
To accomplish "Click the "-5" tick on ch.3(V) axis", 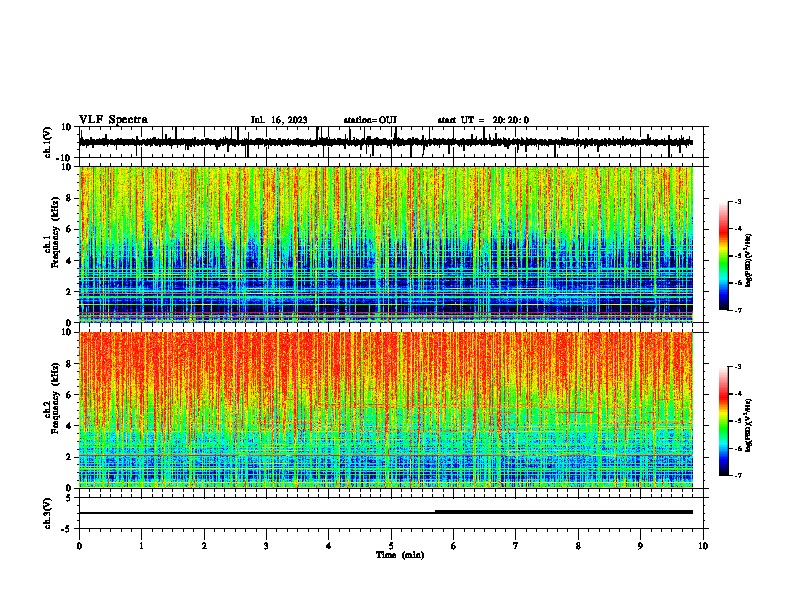I will (67, 529).
